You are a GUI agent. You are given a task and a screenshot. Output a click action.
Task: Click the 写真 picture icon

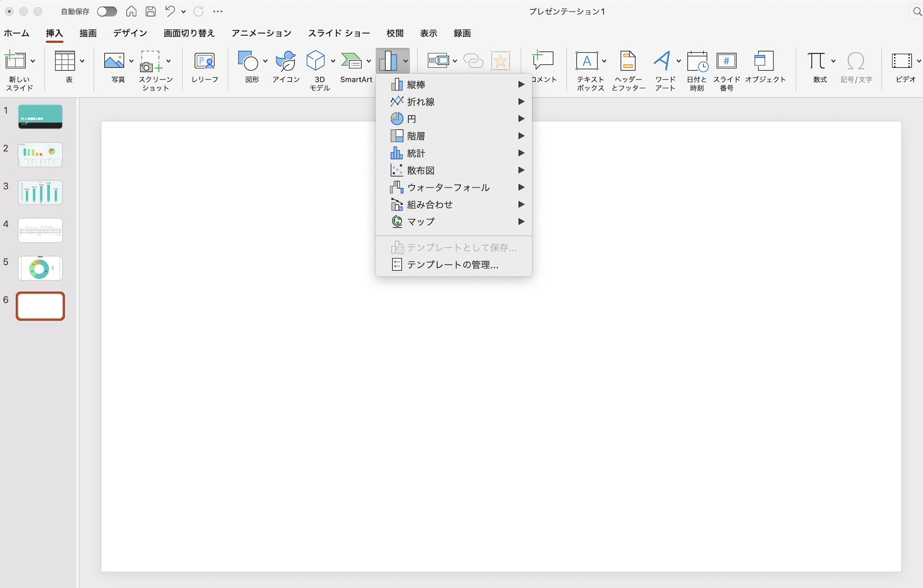click(x=114, y=61)
